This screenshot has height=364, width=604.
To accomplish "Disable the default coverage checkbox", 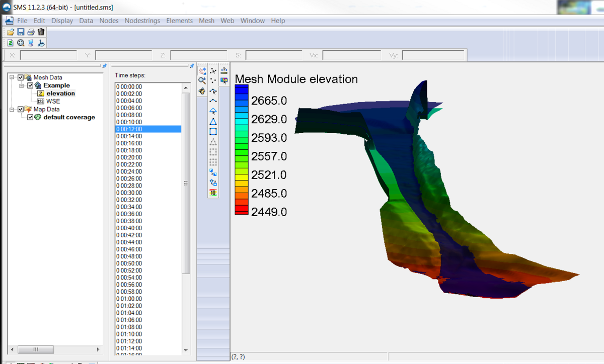I will (x=30, y=117).
